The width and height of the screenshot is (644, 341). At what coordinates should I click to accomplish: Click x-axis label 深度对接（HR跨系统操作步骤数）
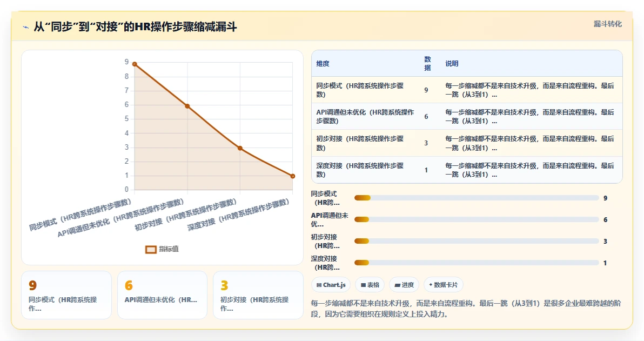coord(239,215)
